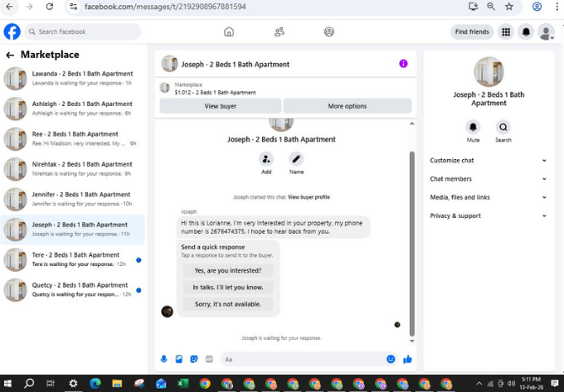The width and height of the screenshot is (564, 392).
Task: Open Jennifer's apartment conversation
Action: tap(72, 199)
